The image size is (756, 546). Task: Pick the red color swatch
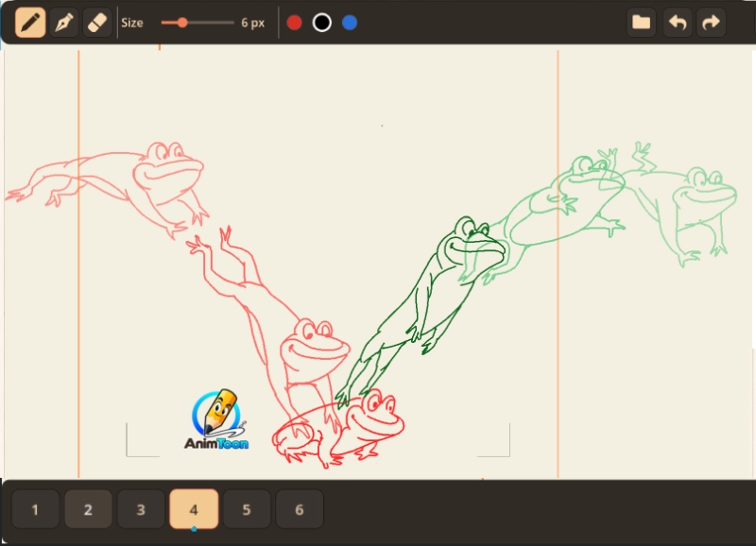pos(294,23)
